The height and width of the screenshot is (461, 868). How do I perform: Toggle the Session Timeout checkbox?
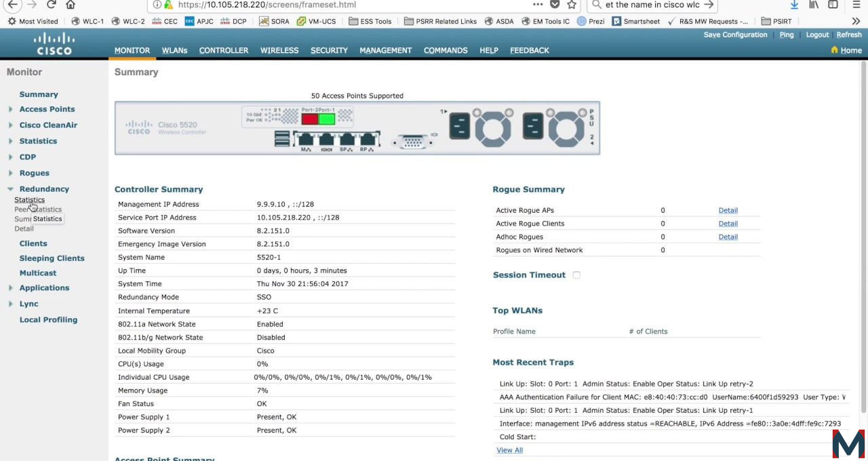point(576,275)
